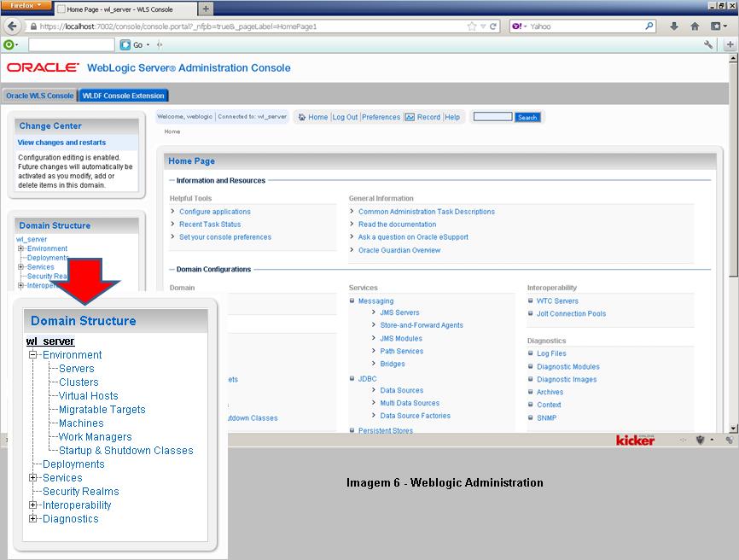Open the Configure applications link

click(215, 212)
